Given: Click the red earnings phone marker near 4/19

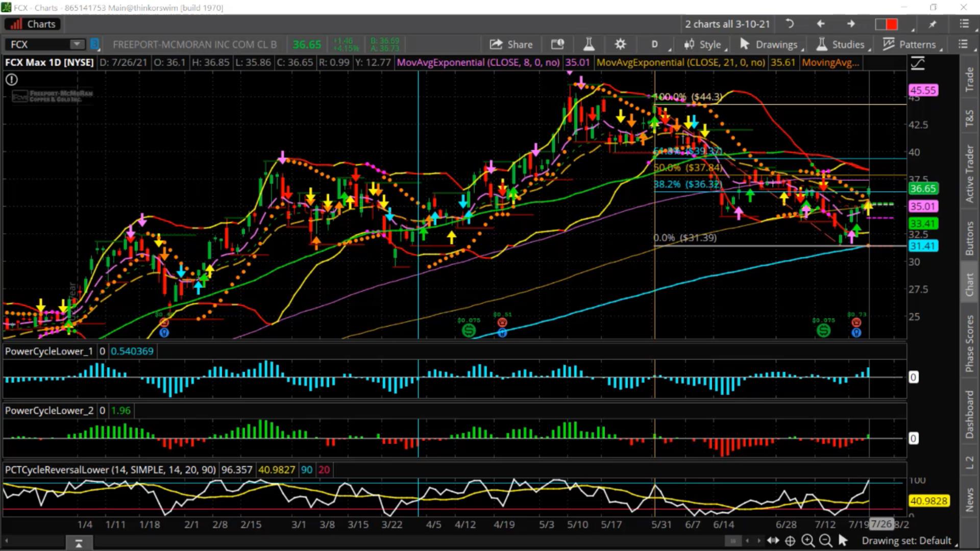Looking at the screenshot, I should (502, 322).
